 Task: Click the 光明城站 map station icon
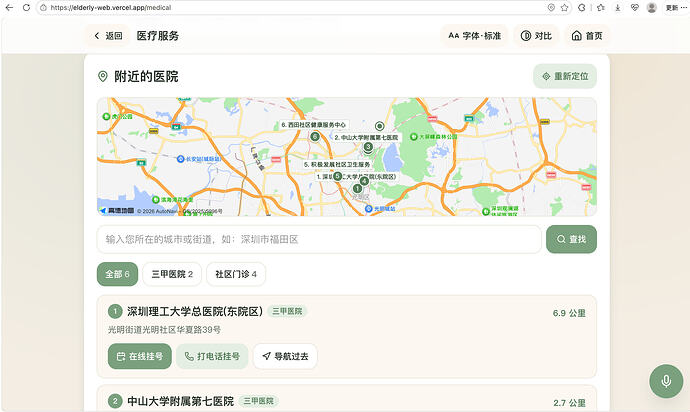coord(369,209)
